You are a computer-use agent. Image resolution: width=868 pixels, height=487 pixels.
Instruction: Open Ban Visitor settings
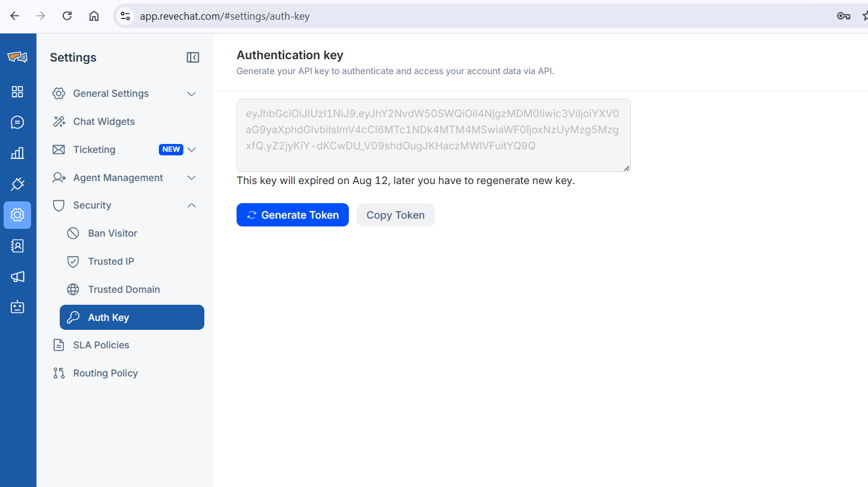131,233
